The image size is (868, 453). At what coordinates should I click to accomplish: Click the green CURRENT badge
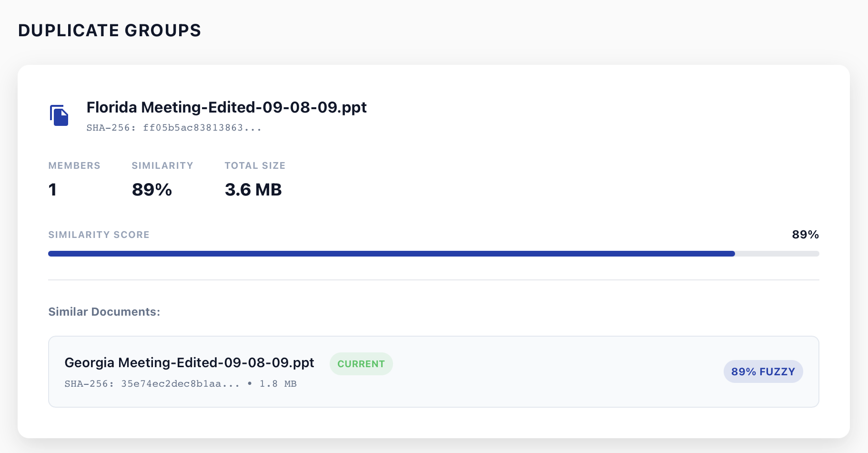point(361,364)
